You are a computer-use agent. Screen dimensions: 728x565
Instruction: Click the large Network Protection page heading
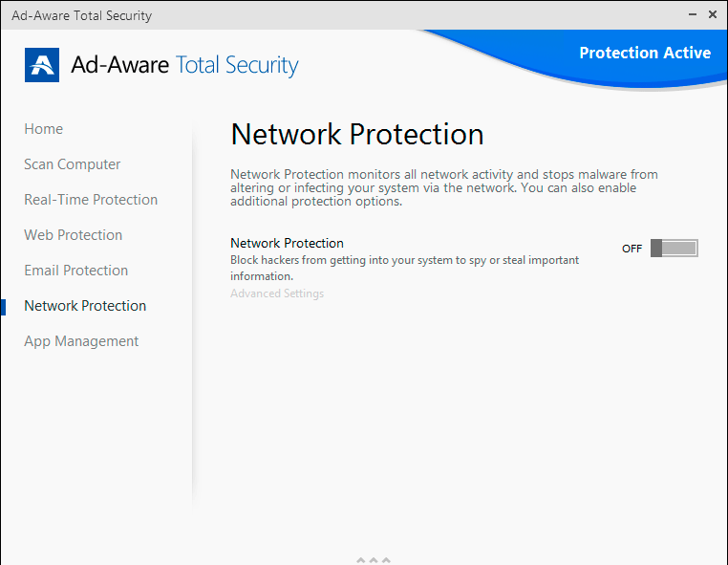[x=357, y=134]
